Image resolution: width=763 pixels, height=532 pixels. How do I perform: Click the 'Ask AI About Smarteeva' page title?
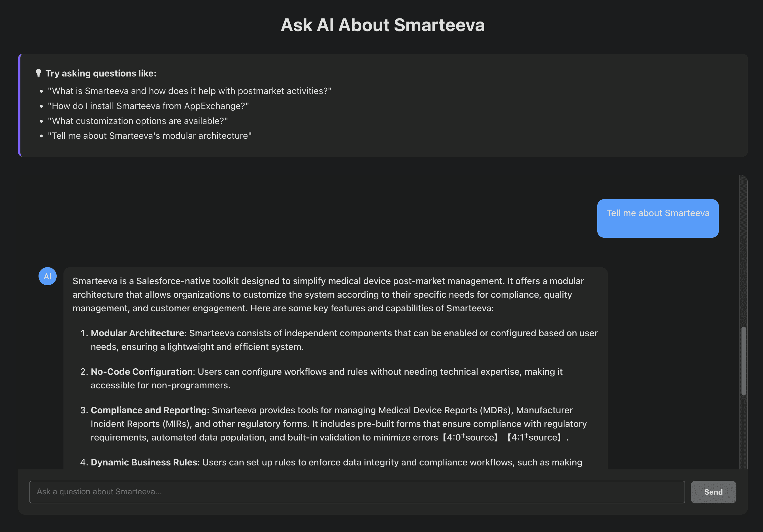(x=383, y=25)
